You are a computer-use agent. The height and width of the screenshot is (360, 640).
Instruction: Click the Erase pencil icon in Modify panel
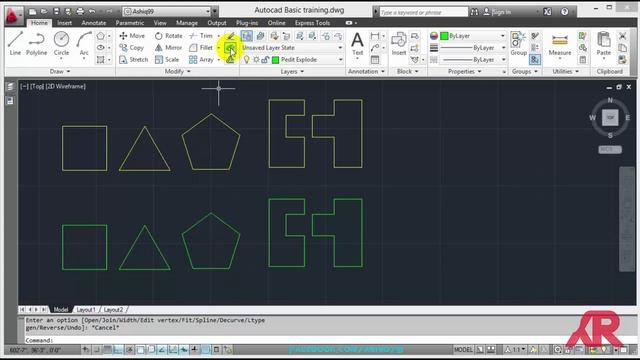tap(231, 36)
